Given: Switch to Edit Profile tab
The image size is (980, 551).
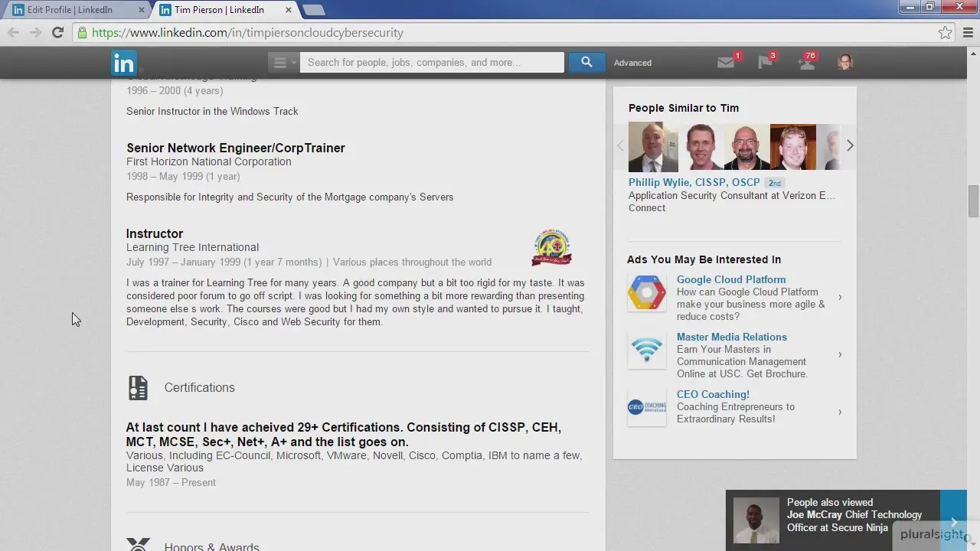Looking at the screenshot, I should point(70,10).
